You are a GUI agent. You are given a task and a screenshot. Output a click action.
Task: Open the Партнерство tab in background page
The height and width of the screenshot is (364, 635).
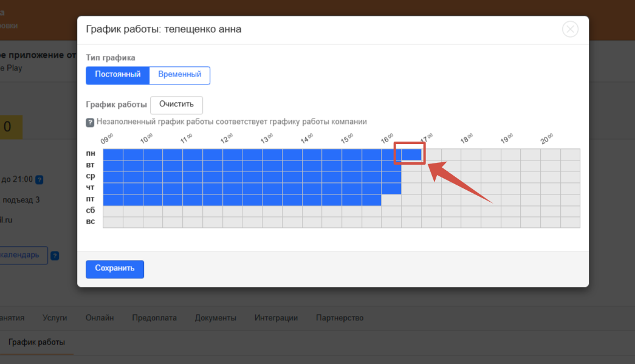click(339, 318)
